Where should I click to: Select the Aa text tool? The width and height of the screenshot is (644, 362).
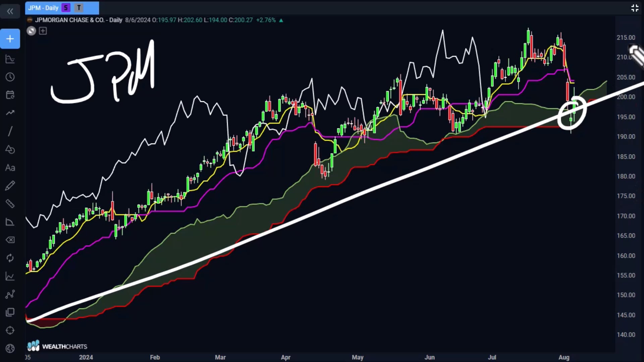(10, 168)
